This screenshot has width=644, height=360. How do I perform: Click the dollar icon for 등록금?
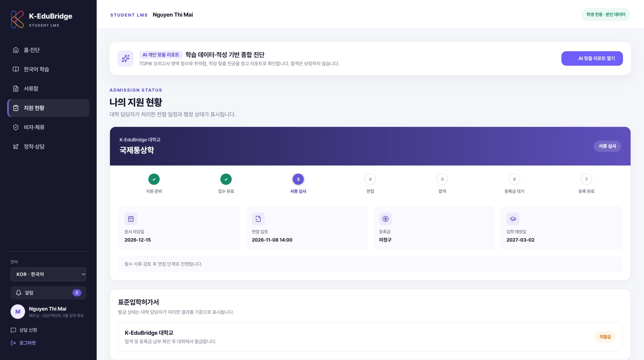click(386, 219)
